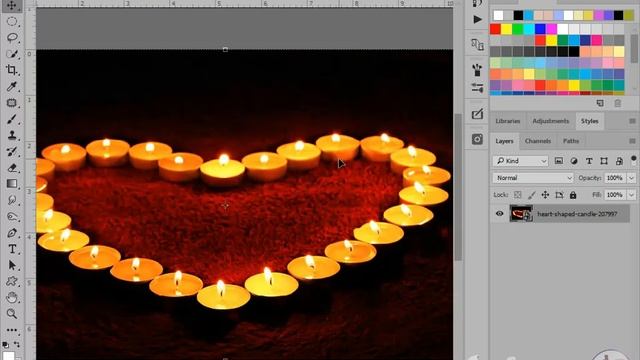Turn layer filtering on or off
The height and width of the screenshot is (360, 640).
633,159
